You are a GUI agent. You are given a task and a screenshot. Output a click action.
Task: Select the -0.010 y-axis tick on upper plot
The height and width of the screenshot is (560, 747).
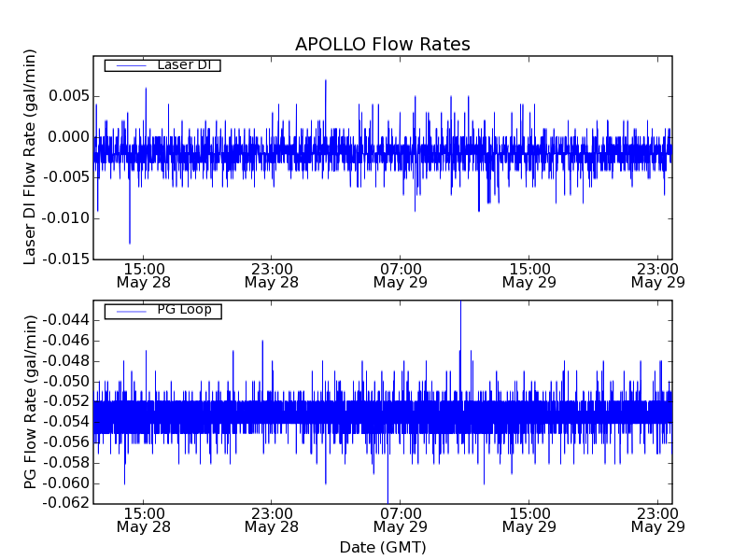point(65,218)
